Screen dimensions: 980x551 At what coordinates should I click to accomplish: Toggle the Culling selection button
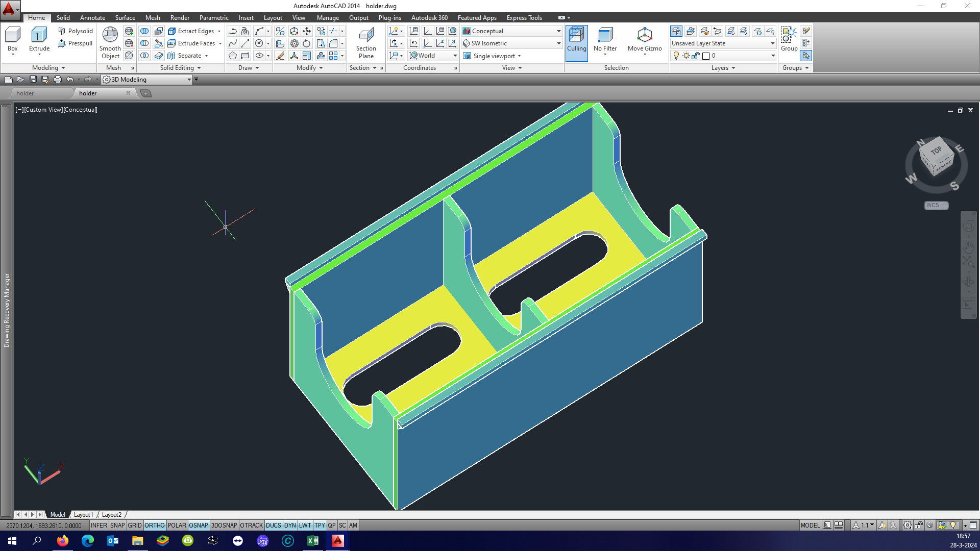pos(577,43)
